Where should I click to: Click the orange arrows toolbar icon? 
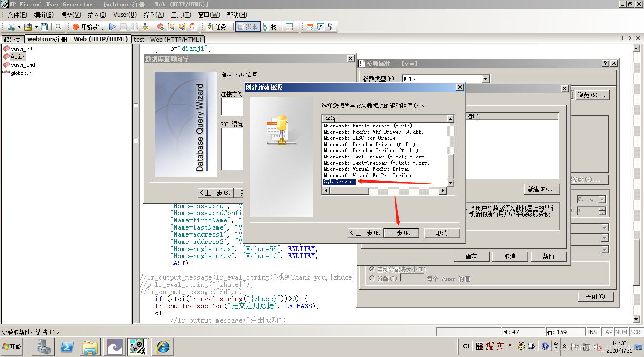[310, 27]
